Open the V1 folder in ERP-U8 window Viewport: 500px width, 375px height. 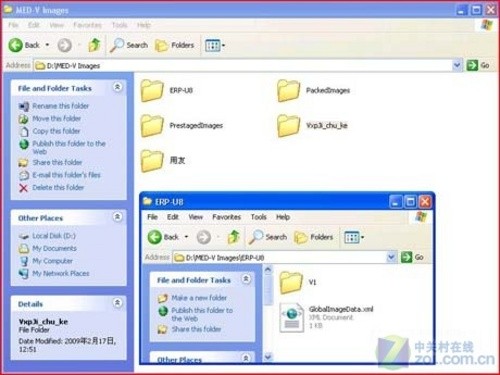298,282
